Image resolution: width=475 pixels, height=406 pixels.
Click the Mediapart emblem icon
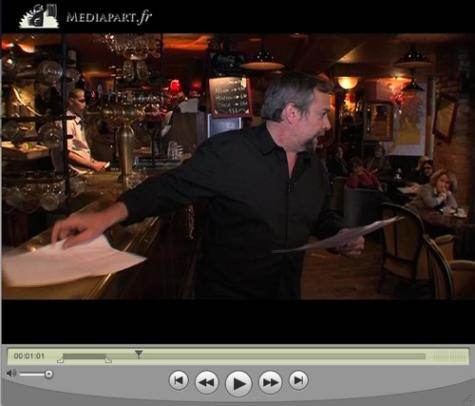click(x=39, y=16)
